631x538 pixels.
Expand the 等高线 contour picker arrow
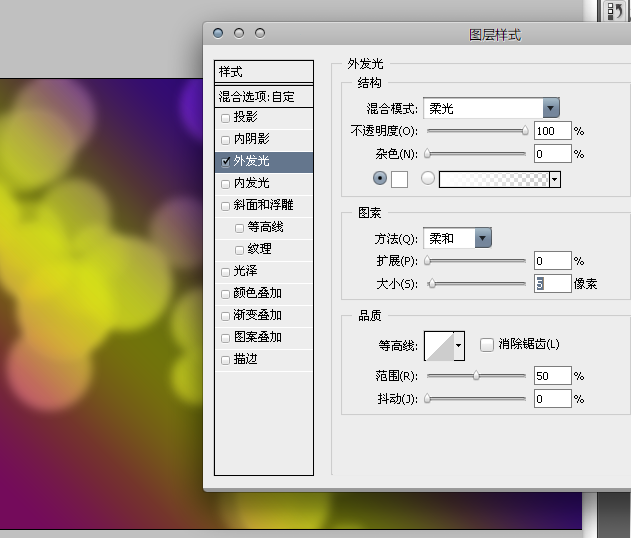click(459, 346)
